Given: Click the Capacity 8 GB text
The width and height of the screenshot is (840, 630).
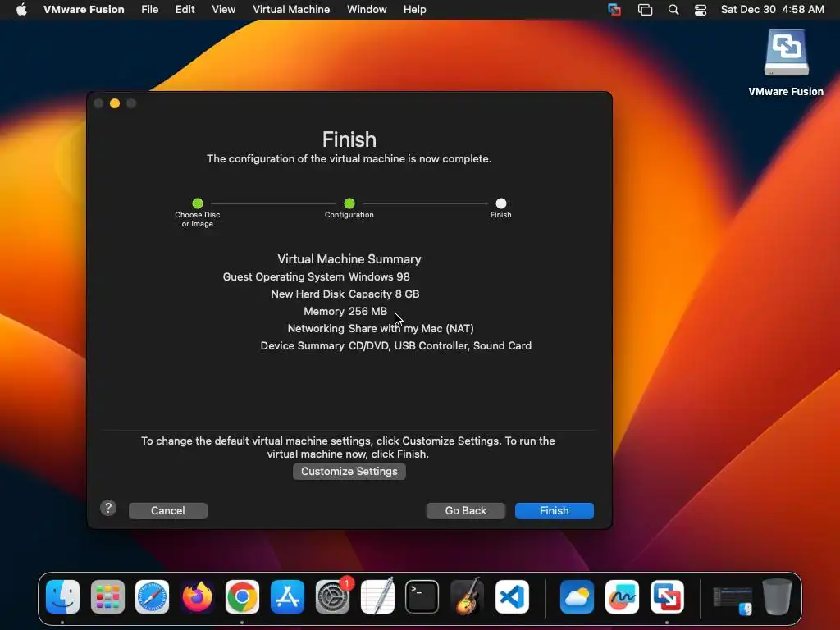Looking at the screenshot, I should [384, 294].
